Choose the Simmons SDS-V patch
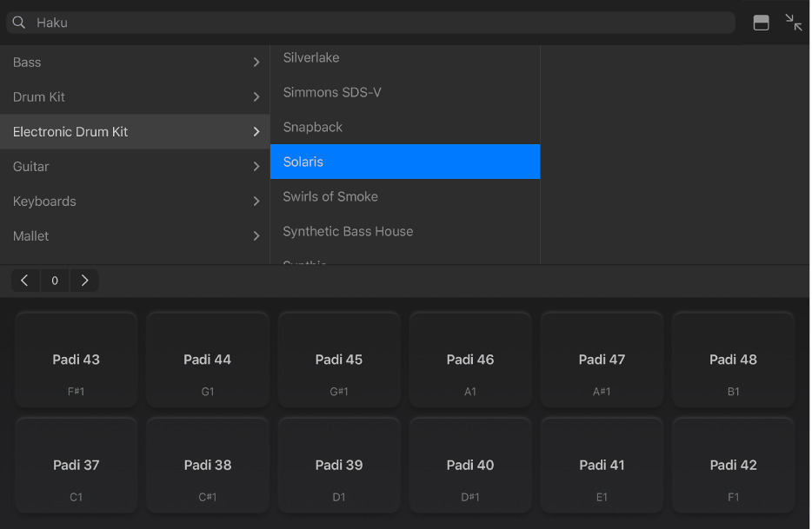This screenshot has width=812, height=529. tap(332, 92)
